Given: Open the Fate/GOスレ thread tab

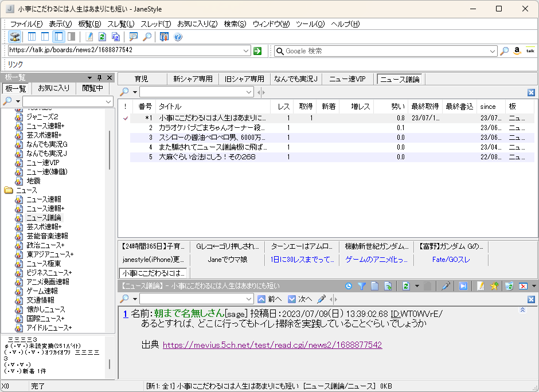Looking at the screenshot, I should click(x=451, y=260).
